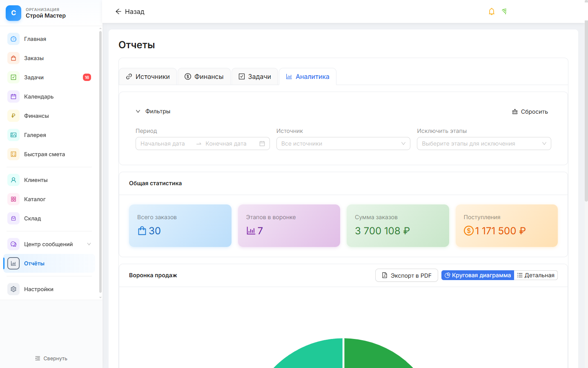588x368 pixels.
Task: Open Клиенты person icon
Action: pos(13,180)
